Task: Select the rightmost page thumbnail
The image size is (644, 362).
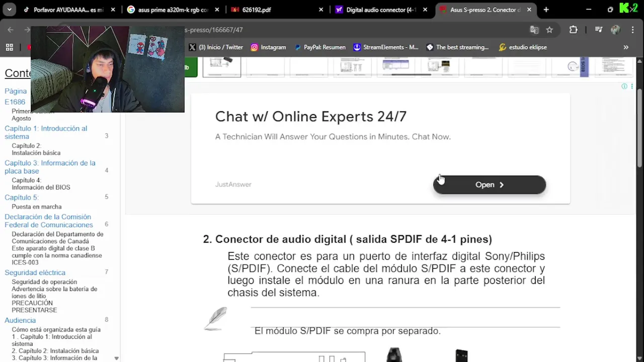Action: coord(613,67)
